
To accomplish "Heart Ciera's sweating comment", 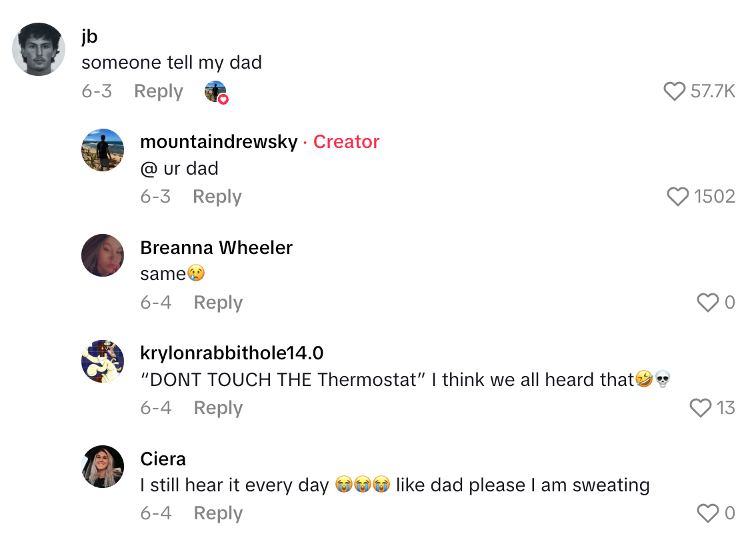I will pyautogui.click(x=707, y=513).
